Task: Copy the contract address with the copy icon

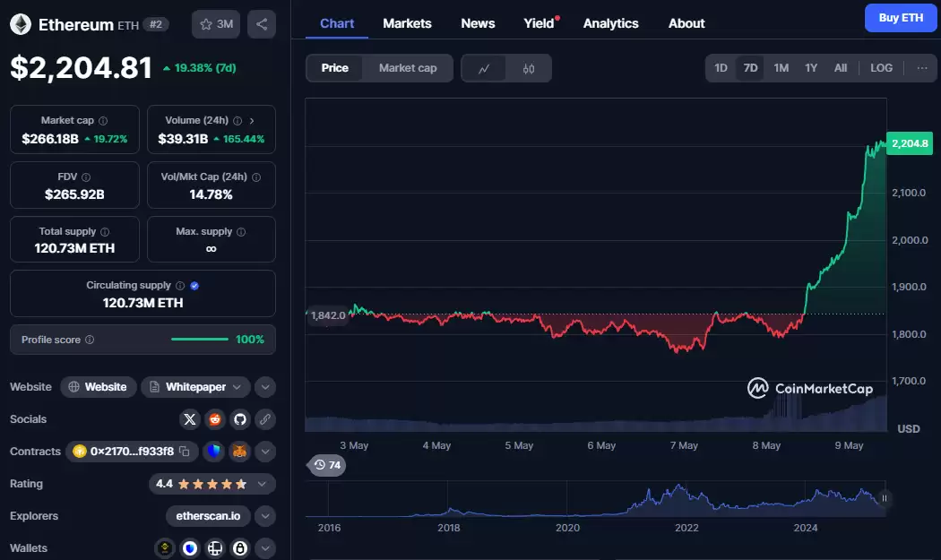Action: point(185,452)
